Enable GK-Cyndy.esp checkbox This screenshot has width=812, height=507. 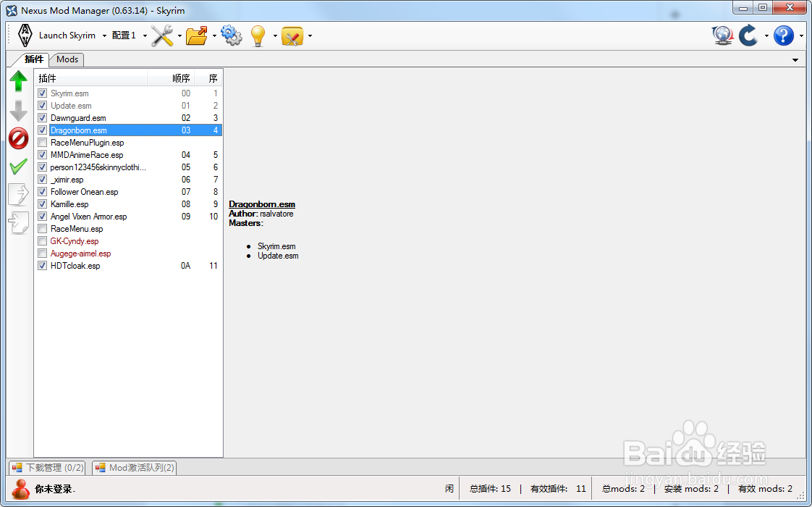point(43,241)
